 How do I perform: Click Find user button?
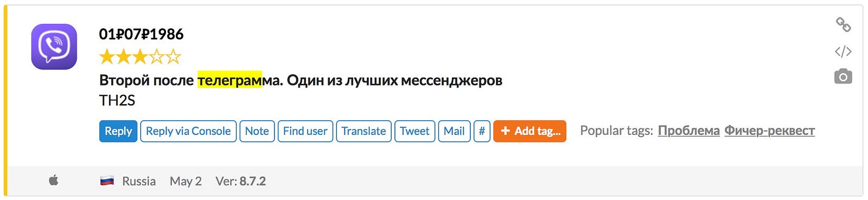point(305,131)
